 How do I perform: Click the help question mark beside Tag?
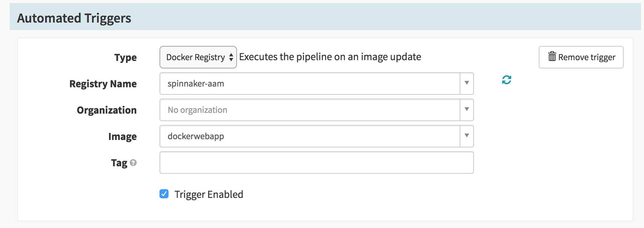134,163
